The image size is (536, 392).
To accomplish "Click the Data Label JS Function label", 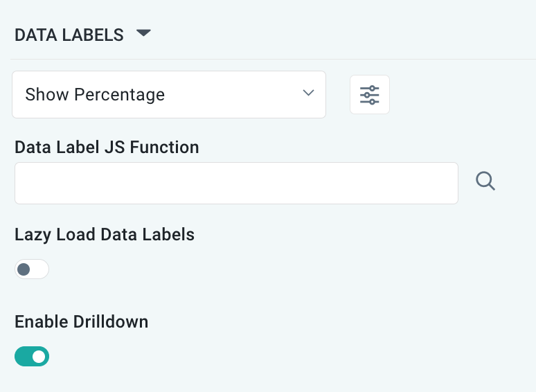I will point(107,147).
